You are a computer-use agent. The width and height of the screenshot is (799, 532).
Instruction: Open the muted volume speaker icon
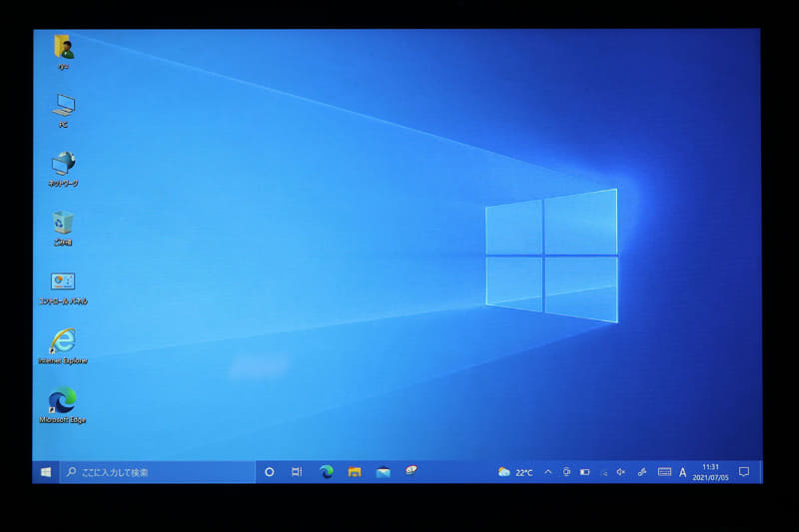(x=621, y=472)
